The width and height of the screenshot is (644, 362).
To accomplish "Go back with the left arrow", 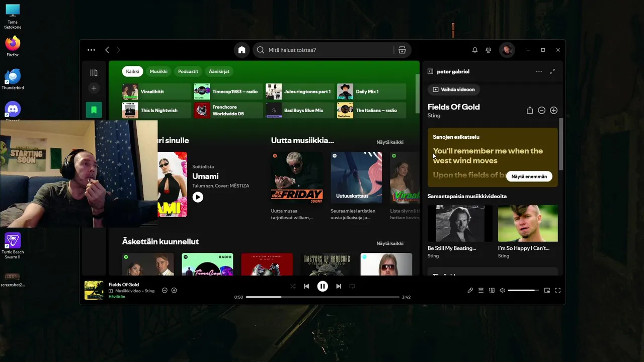I will point(107,50).
